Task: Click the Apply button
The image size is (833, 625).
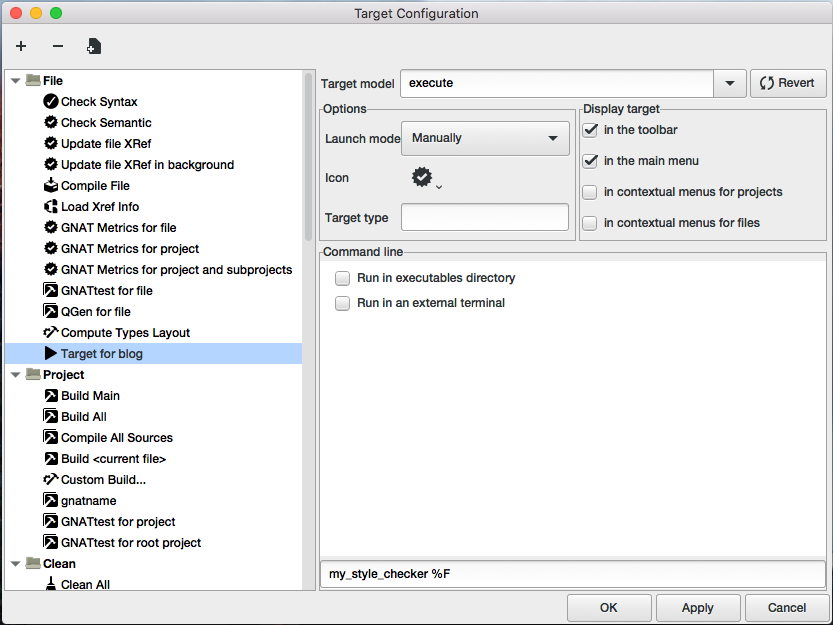Action: 697,607
